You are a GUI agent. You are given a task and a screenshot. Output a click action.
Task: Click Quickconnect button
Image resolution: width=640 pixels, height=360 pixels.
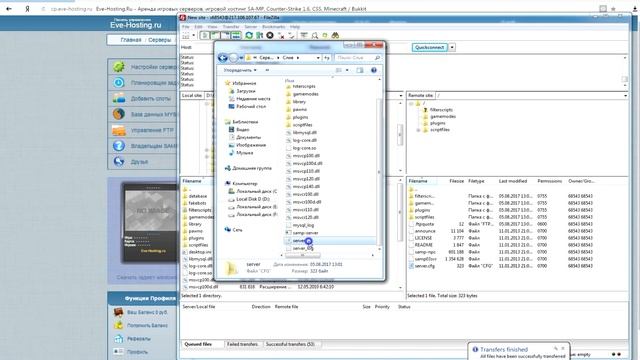[429, 47]
